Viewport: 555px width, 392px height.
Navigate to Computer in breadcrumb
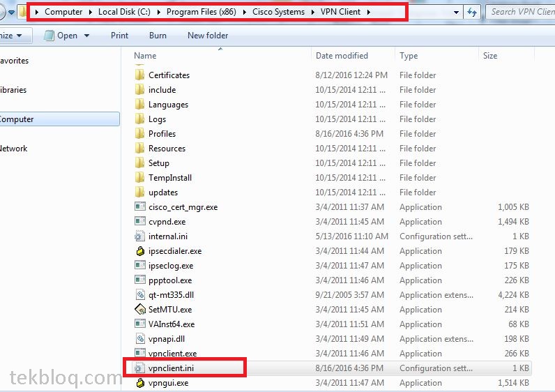pyautogui.click(x=63, y=12)
